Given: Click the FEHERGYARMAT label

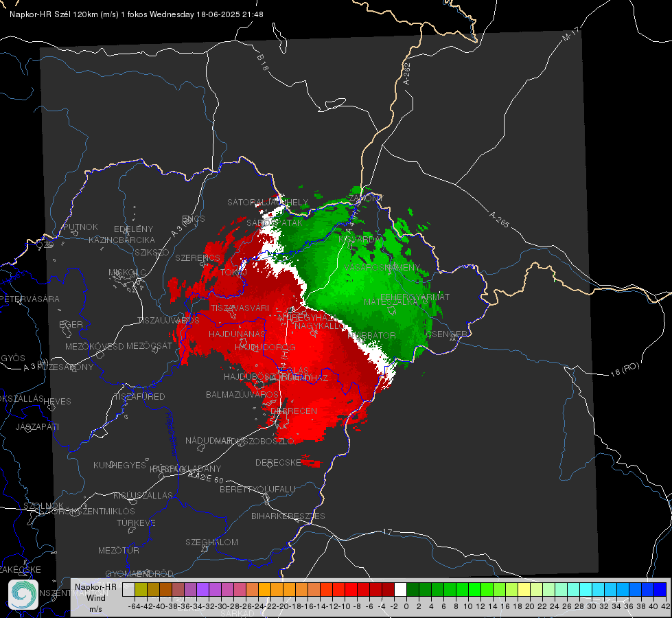Looking at the screenshot, I should coord(415,297).
